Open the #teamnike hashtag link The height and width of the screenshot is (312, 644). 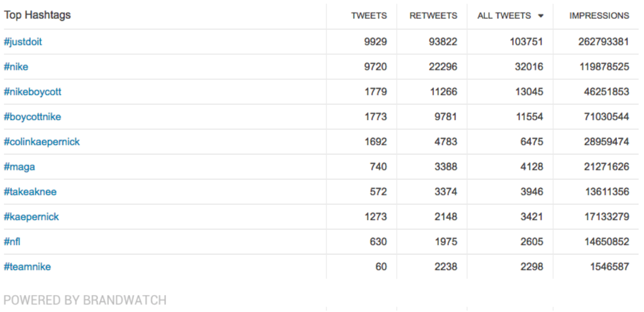coord(28,267)
